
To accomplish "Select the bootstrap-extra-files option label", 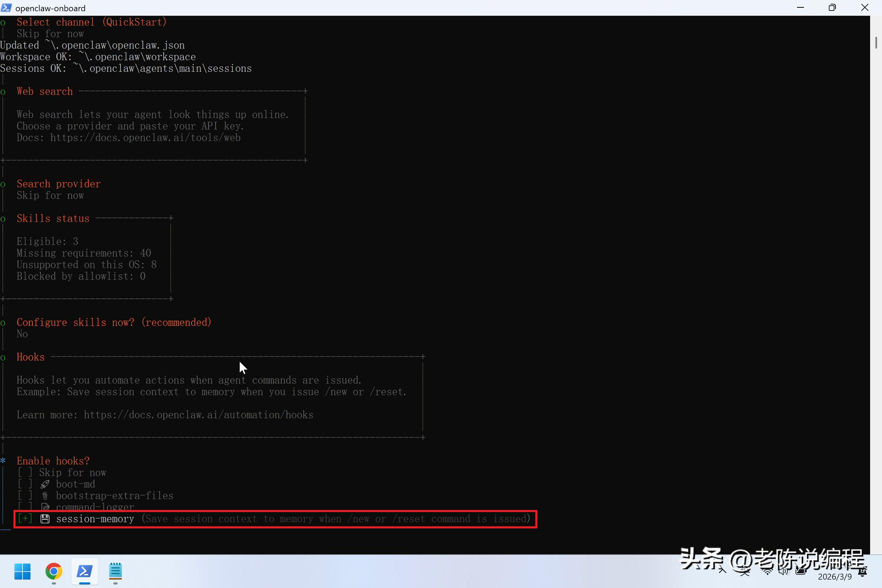I will click(x=114, y=496).
